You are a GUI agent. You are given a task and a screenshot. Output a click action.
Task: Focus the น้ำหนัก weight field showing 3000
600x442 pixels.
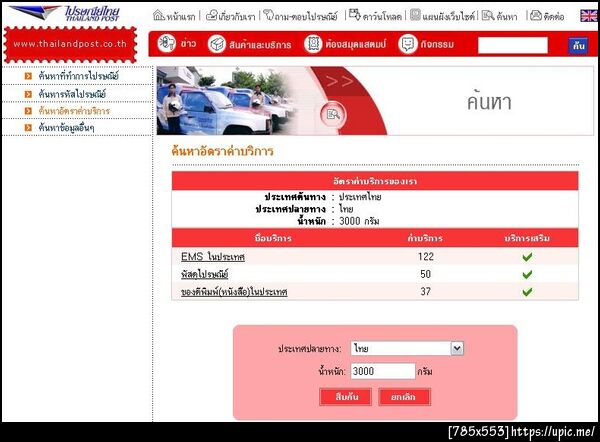(383, 371)
